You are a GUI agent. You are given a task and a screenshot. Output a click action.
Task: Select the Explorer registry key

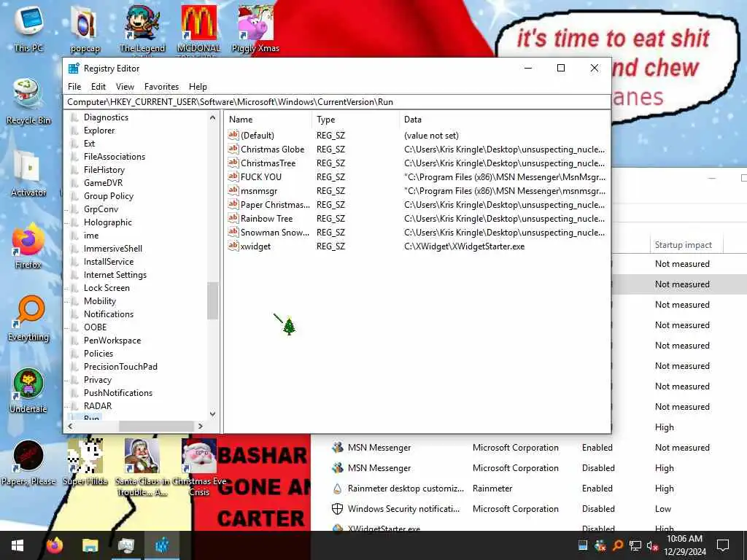click(x=99, y=131)
